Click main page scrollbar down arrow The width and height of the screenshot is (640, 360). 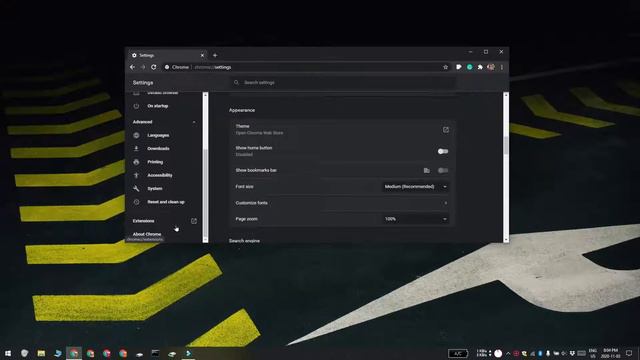click(506, 240)
